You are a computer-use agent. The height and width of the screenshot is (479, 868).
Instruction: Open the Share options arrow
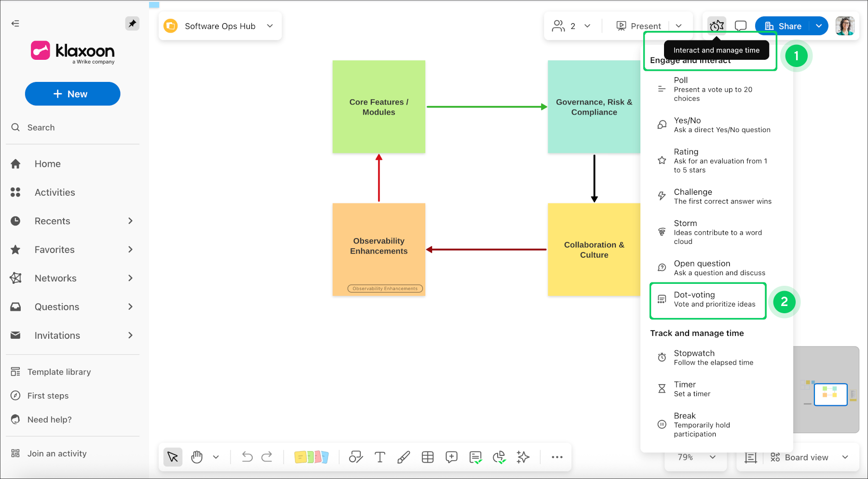tap(819, 26)
